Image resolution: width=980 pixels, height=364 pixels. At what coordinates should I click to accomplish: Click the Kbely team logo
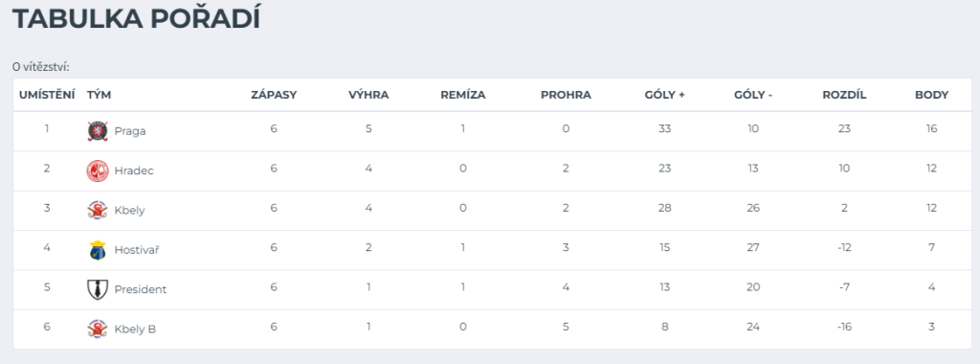(x=98, y=210)
